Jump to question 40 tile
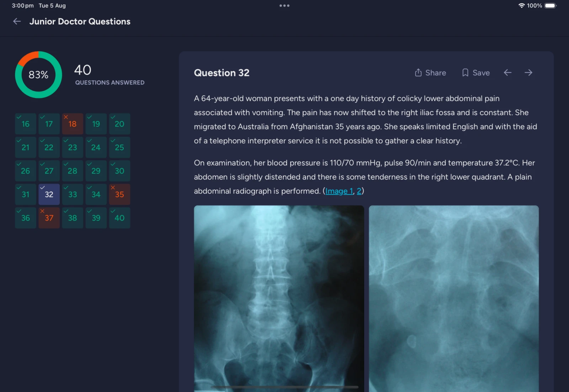569x392 pixels. [x=119, y=218]
